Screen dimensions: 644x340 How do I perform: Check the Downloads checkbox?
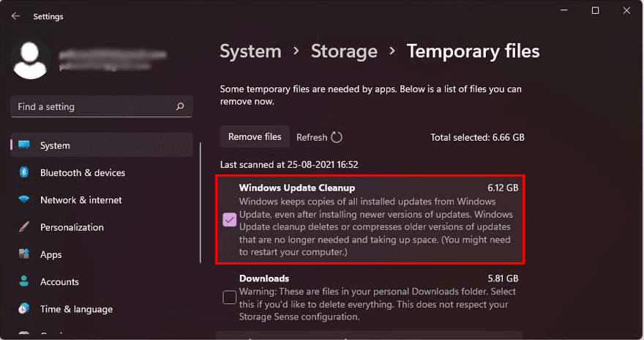[230, 297]
